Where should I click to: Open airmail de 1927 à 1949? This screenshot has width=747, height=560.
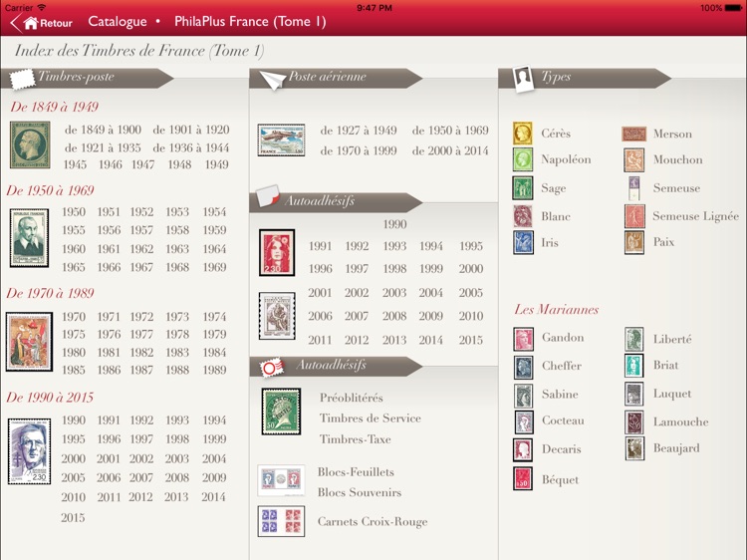click(359, 131)
